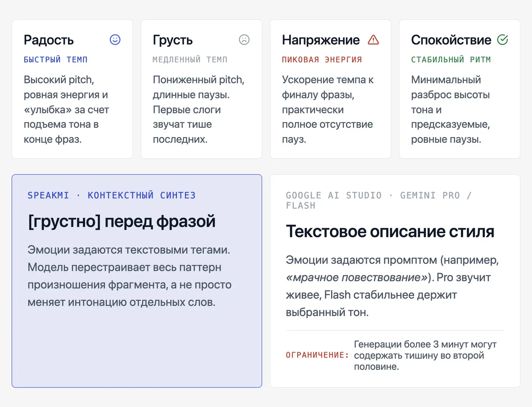Viewport: 532px width, 407px height.
Task: Click the МЕДЛЕННЫЙ ТЕМП label
Action: (190, 60)
